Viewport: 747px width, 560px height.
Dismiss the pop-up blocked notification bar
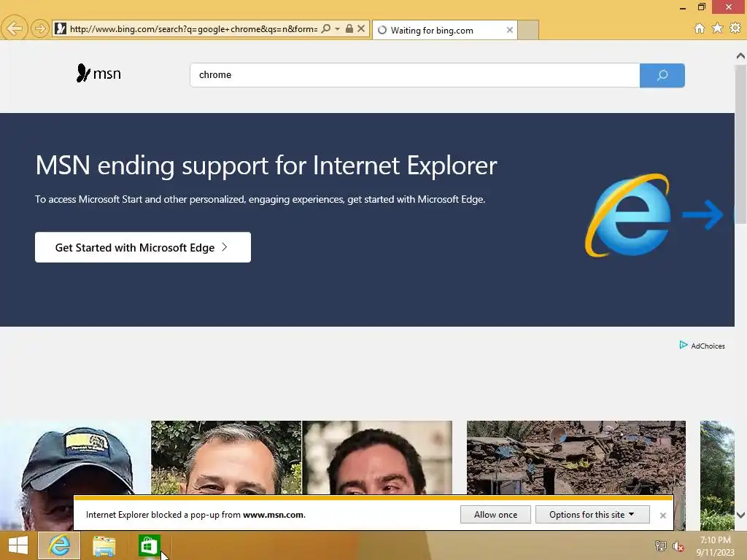(662, 516)
